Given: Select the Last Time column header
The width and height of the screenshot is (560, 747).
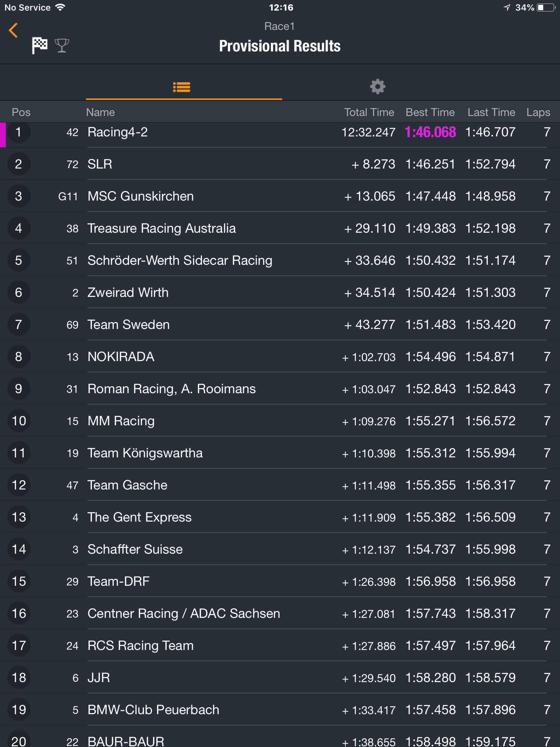Looking at the screenshot, I should pyautogui.click(x=491, y=112).
